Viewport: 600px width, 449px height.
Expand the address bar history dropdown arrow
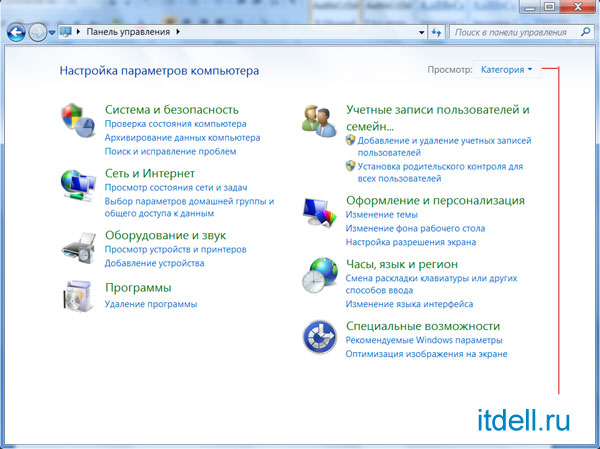pos(421,33)
